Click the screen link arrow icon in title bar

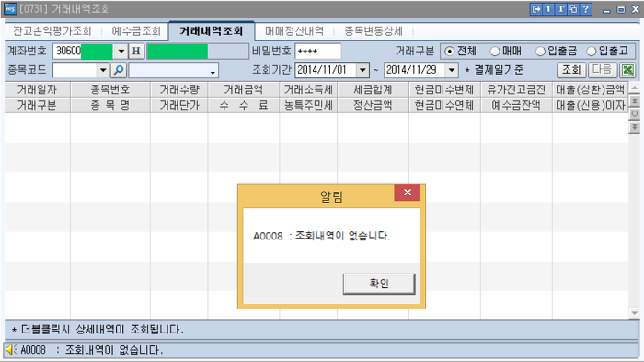(536, 9)
